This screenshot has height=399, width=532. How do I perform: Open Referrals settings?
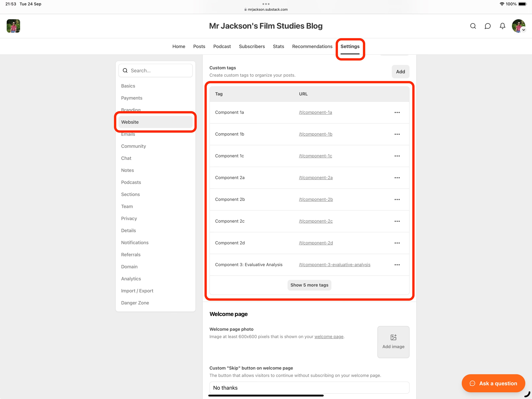(155, 255)
